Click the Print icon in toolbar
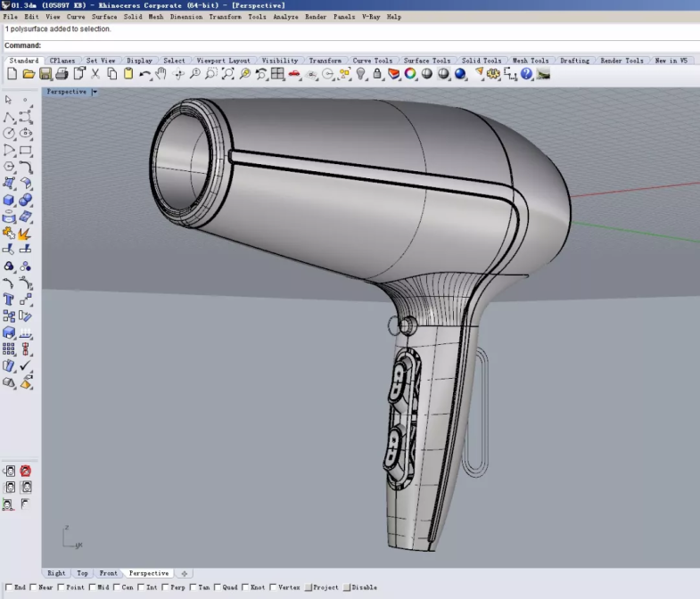 click(62, 74)
